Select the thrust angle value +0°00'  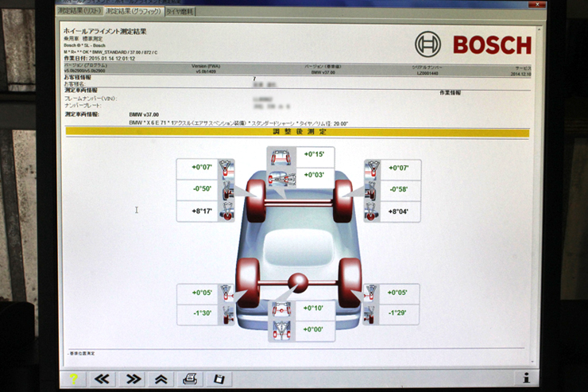point(313,329)
